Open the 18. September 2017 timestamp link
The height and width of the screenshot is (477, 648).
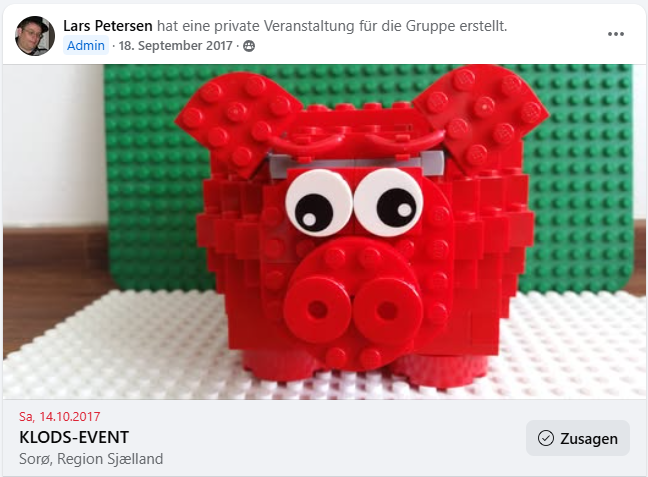pyautogui.click(x=175, y=45)
